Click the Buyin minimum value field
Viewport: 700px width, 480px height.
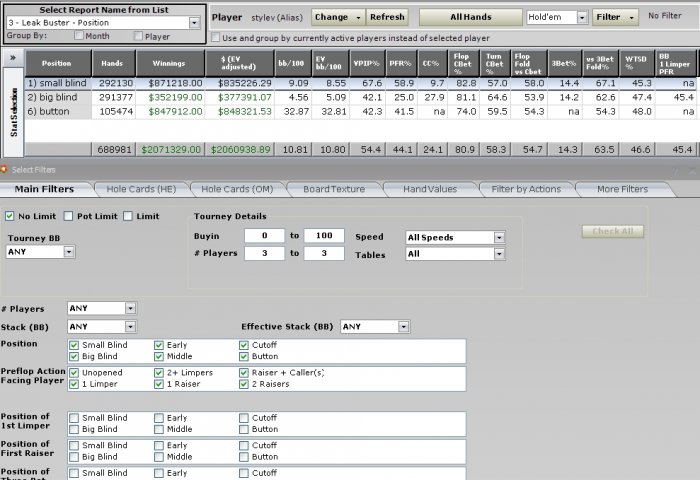(264, 235)
